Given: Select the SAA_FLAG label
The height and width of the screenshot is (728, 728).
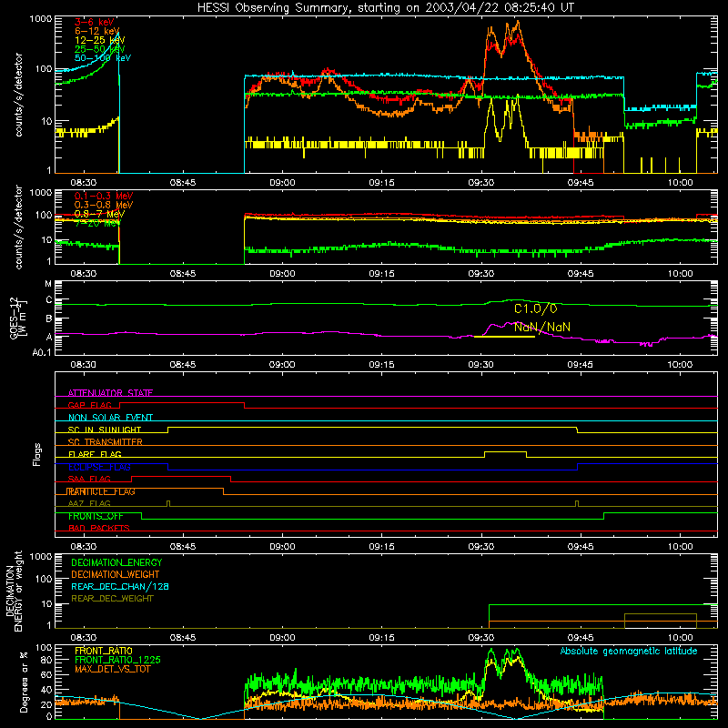Looking at the screenshot, I should point(89,479).
